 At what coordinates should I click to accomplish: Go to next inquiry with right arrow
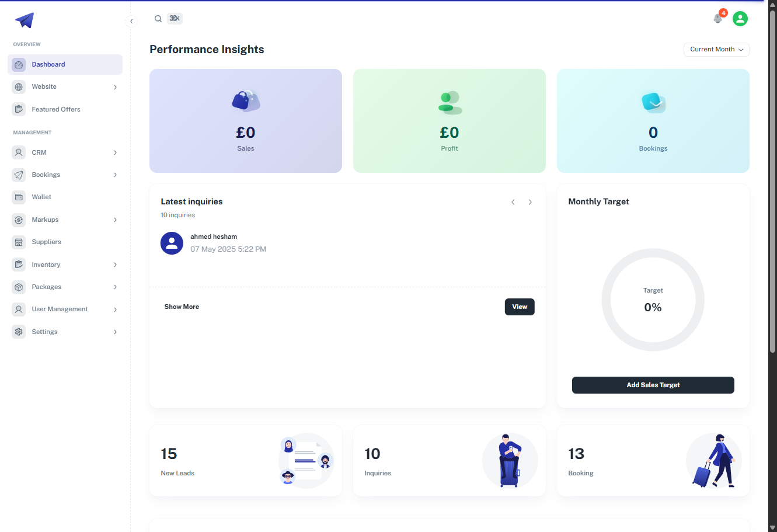[x=530, y=202]
